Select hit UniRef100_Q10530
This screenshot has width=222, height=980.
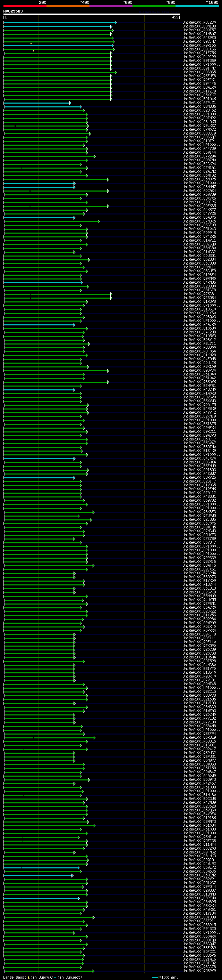pos(199,329)
